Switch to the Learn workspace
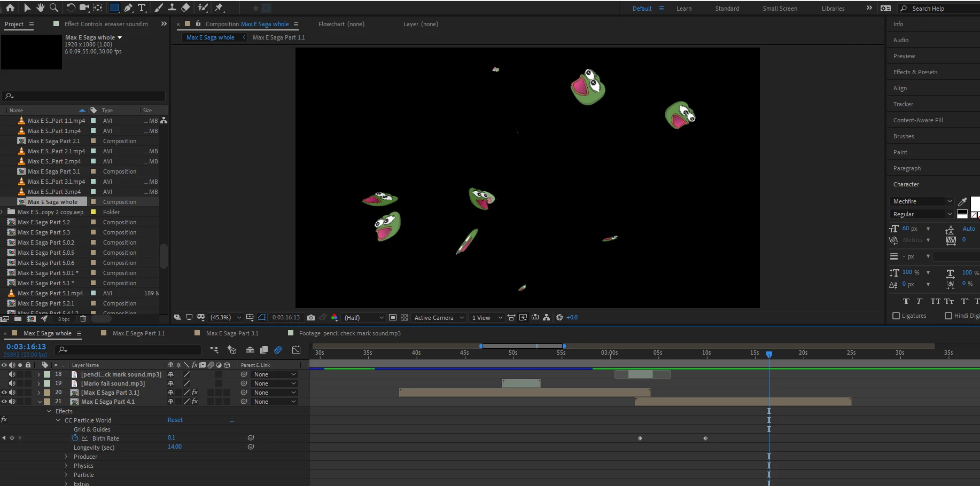This screenshot has width=980, height=486. (x=683, y=9)
